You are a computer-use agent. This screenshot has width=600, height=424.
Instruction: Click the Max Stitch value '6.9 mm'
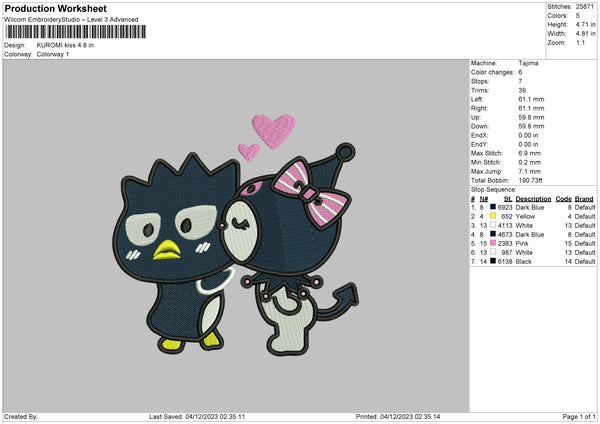point(530,153)
